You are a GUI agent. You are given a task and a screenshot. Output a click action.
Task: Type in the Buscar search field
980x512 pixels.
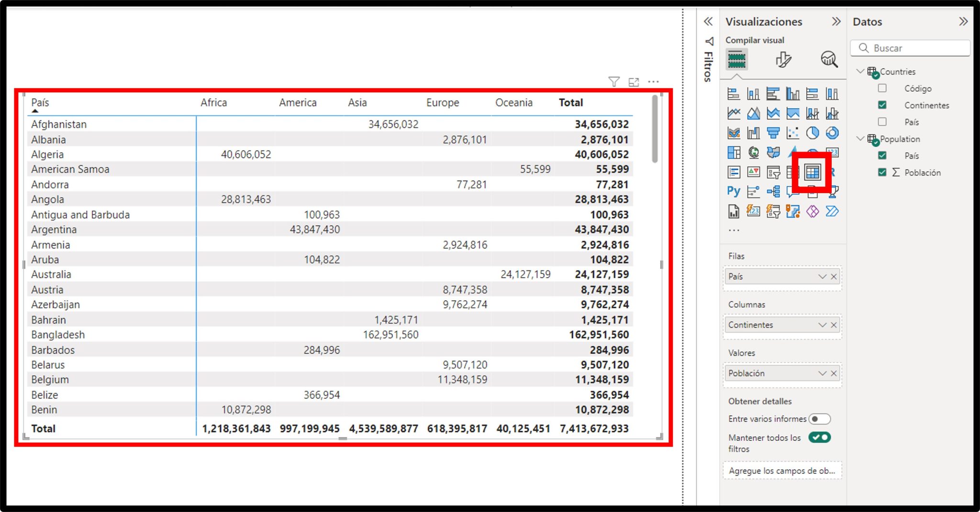pyautogui.click(x=909, y=48)
